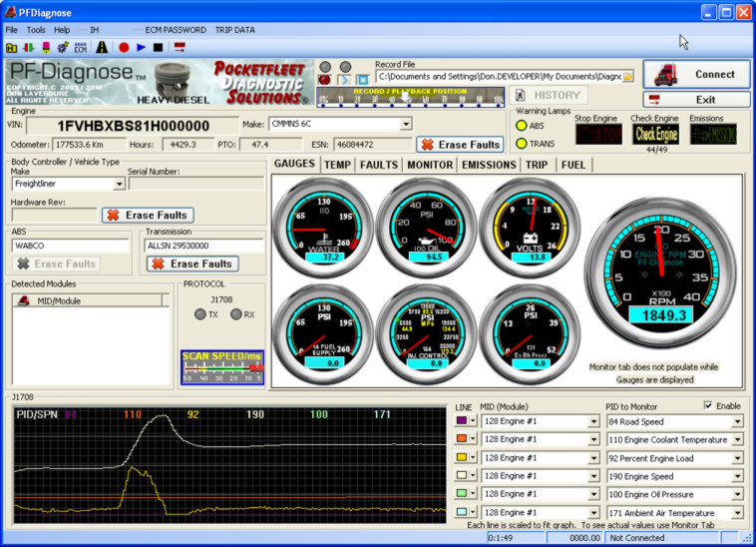
Task: Open the TRIP DATA menu
Action: tap(235, 30)
